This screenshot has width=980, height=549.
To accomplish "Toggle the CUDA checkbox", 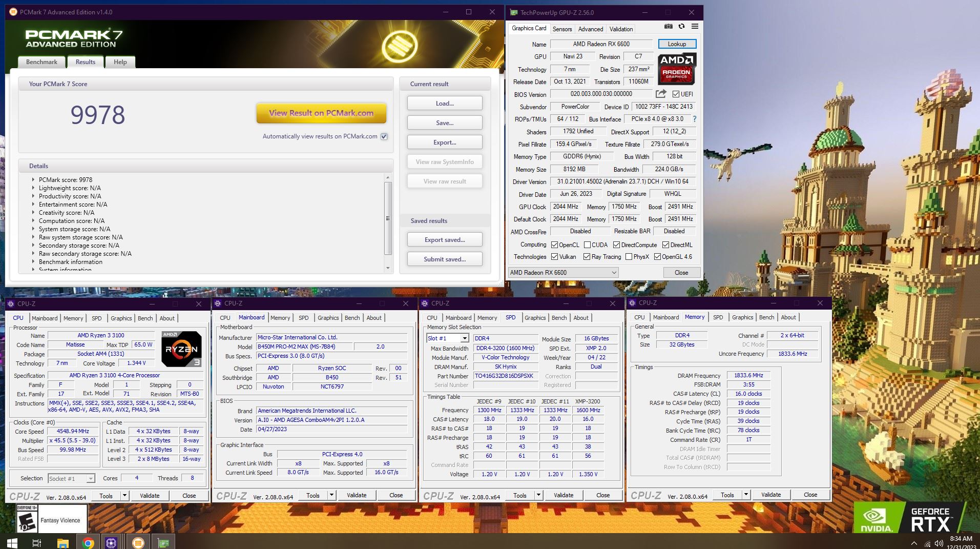I will tap(587, 245).
